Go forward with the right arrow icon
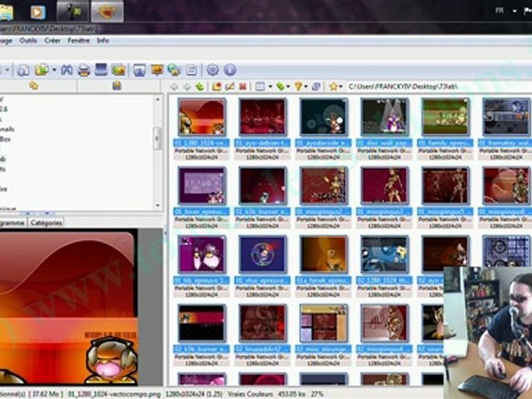This screenshot has height=399, width=532. 187,87
